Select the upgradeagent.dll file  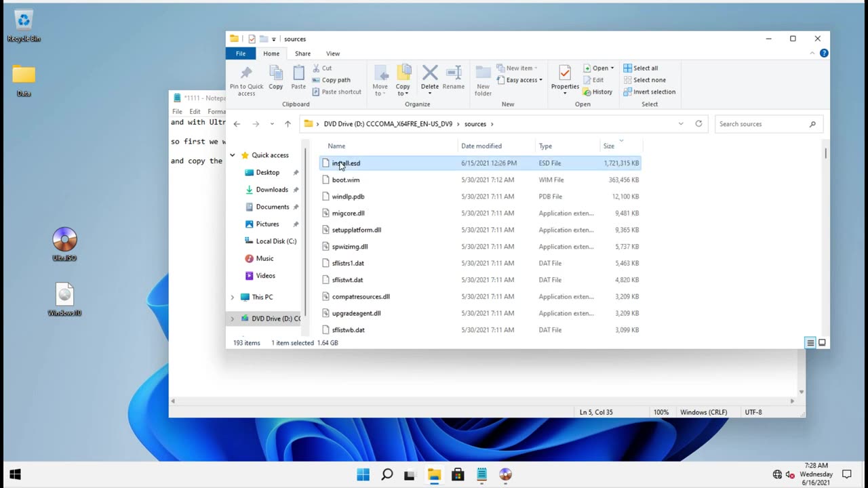[x=480, y=313]
